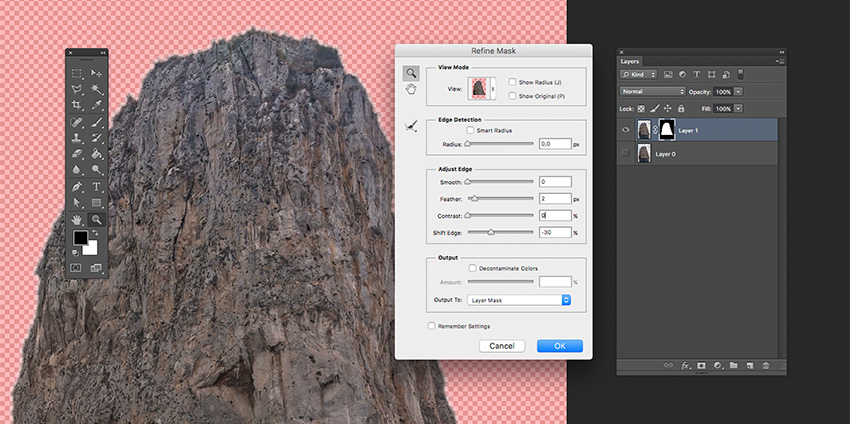This screenshot has height=424, width=850.
Task: Hide Layer 1 with its eye icon
Action: (x=626, y=130)
